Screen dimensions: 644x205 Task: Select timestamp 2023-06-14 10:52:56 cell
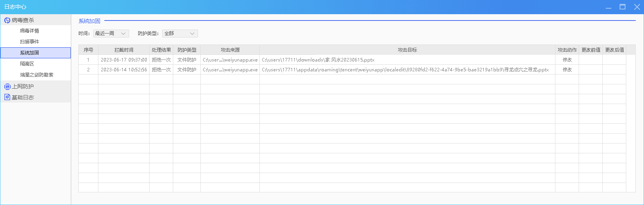point(124,70)
